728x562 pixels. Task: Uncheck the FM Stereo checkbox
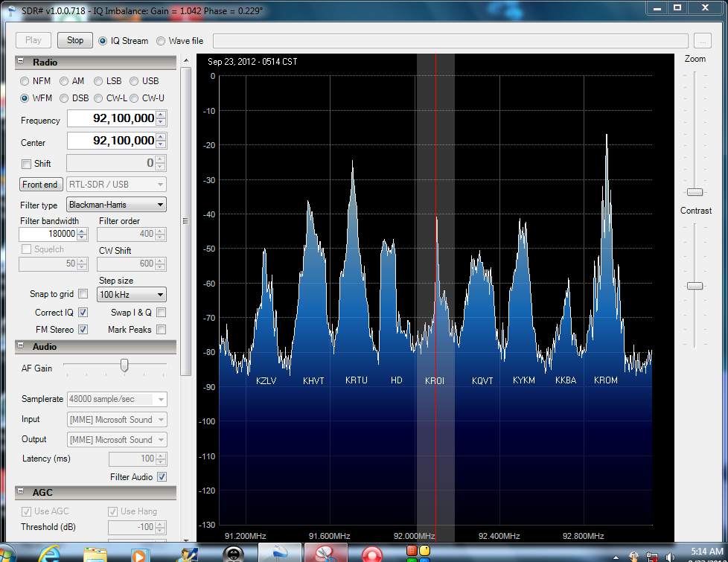coord(83,329)
